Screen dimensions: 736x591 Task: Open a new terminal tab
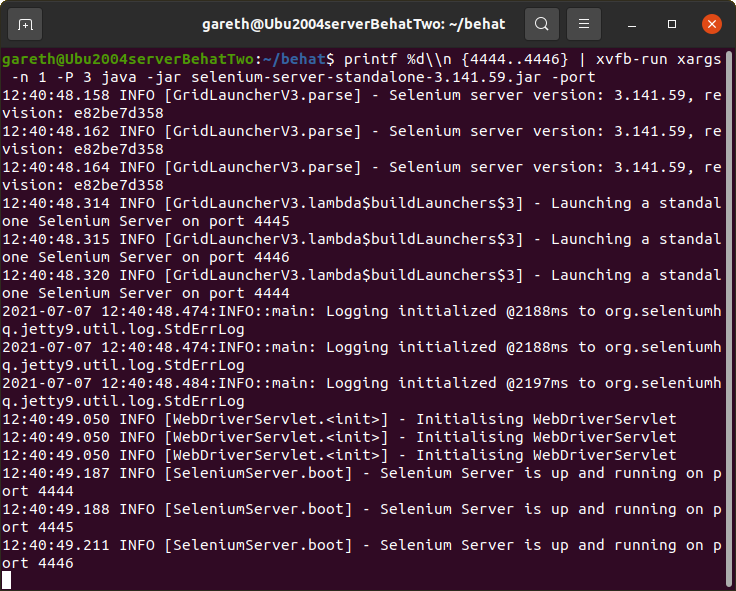[x=25, y=24]
